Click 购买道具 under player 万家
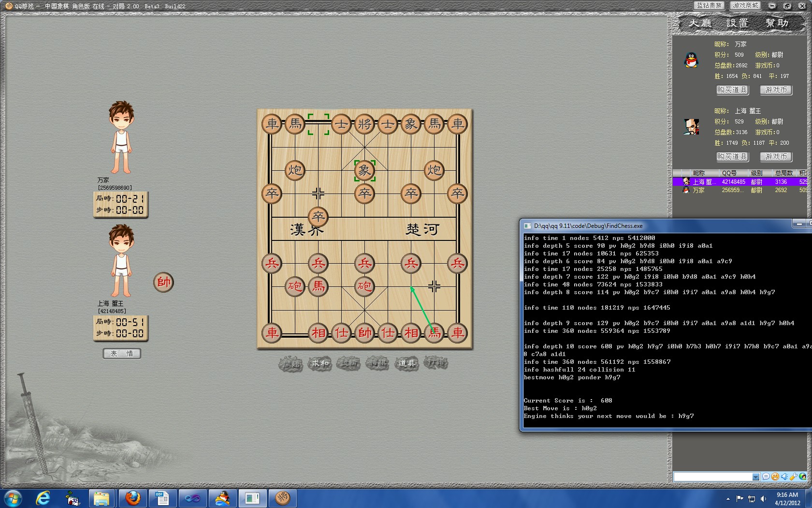812x508 pixels. click(x=732, y=90)
